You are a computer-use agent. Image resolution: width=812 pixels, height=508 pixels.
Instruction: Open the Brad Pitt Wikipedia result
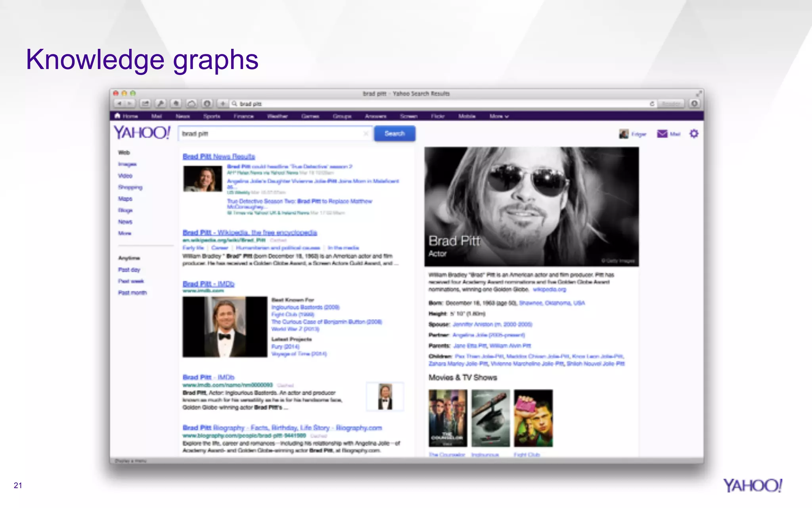[250, 233]
